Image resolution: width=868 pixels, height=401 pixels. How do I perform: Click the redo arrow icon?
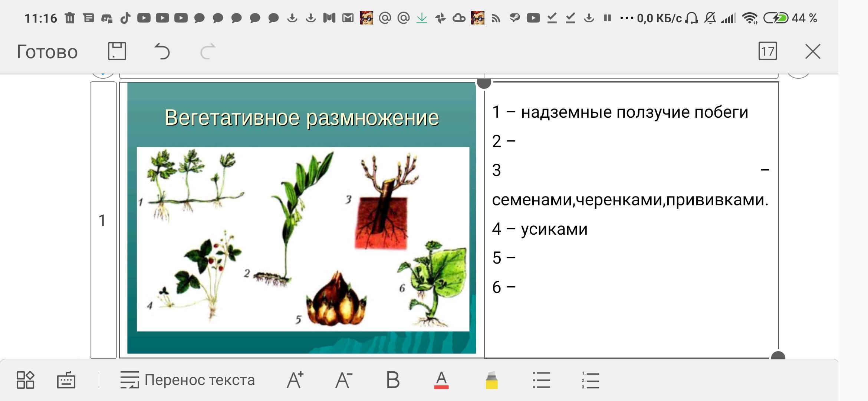[x=208, y=51]
